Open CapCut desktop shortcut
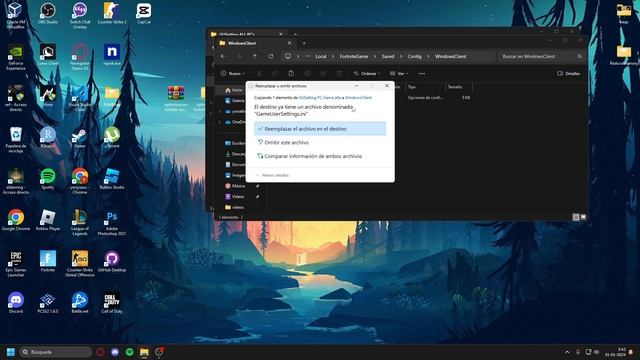The width and height of the screenshot is (640, 360). (144, 13)
